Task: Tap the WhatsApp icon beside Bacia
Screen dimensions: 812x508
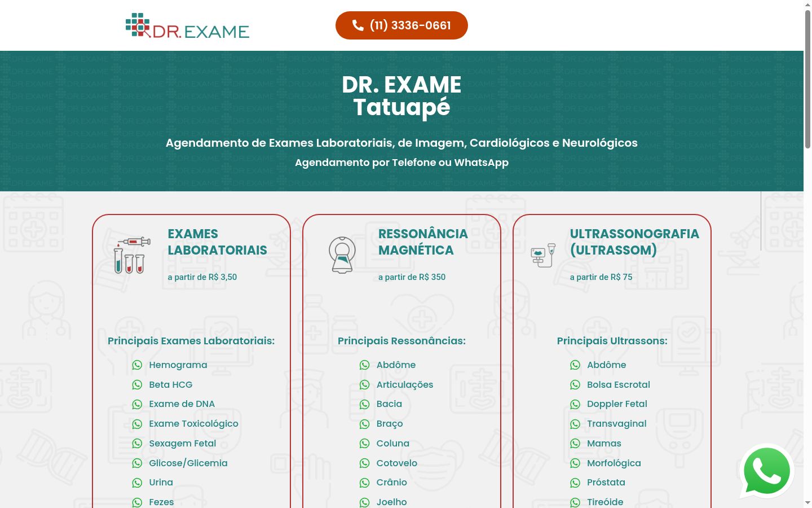Action: [x=365, y=404]
